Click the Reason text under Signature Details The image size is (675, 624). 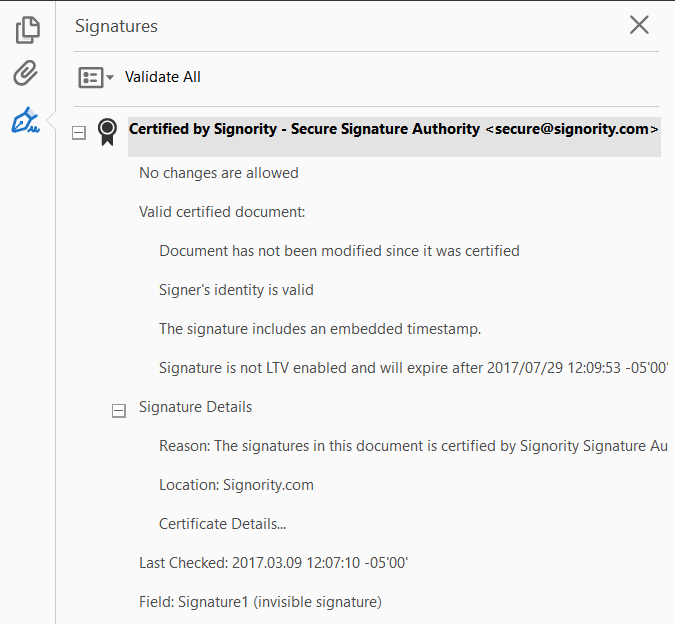pos(413,446)
